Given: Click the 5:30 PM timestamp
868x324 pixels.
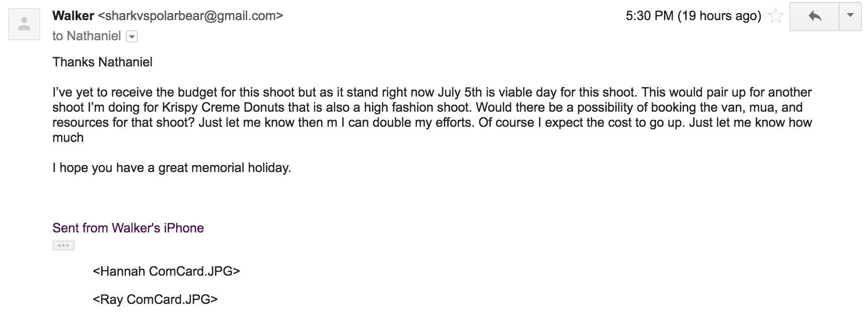Looking at the screenshot, I should click(649, 16).
